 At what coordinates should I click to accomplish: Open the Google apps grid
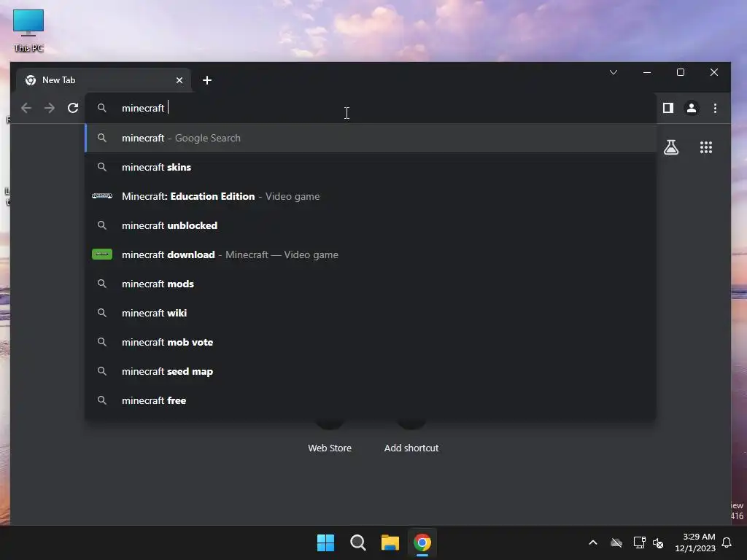pyautogui.click(x=705, y=147)
